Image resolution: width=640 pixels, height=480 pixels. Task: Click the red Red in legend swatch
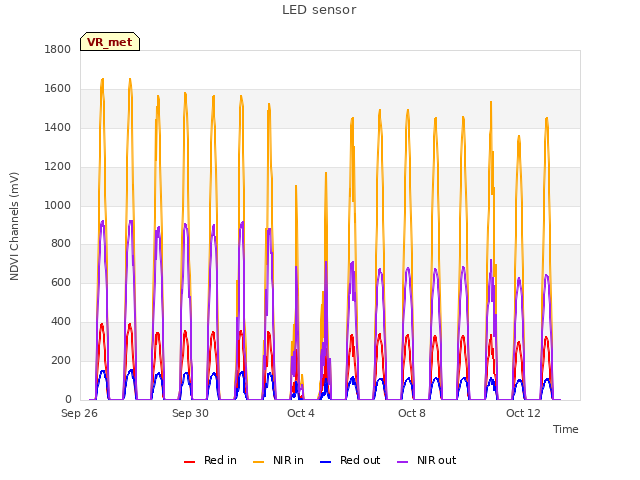[189, 462]
